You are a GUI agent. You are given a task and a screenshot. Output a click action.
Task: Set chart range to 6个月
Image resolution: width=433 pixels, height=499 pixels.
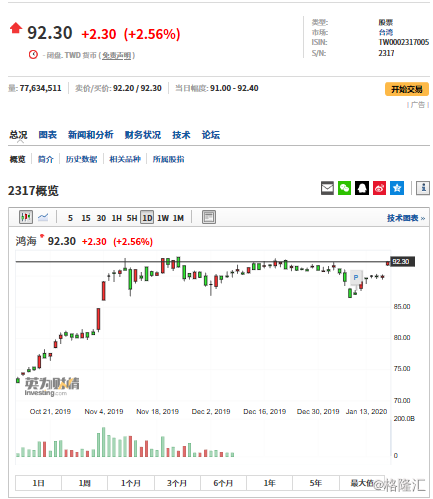tap(223, 483)
